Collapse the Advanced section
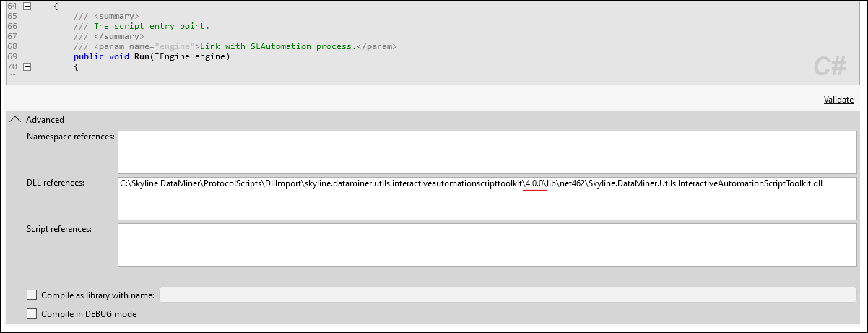The height and width of the screenshot is (333, 868). click(x=15, y=120)
